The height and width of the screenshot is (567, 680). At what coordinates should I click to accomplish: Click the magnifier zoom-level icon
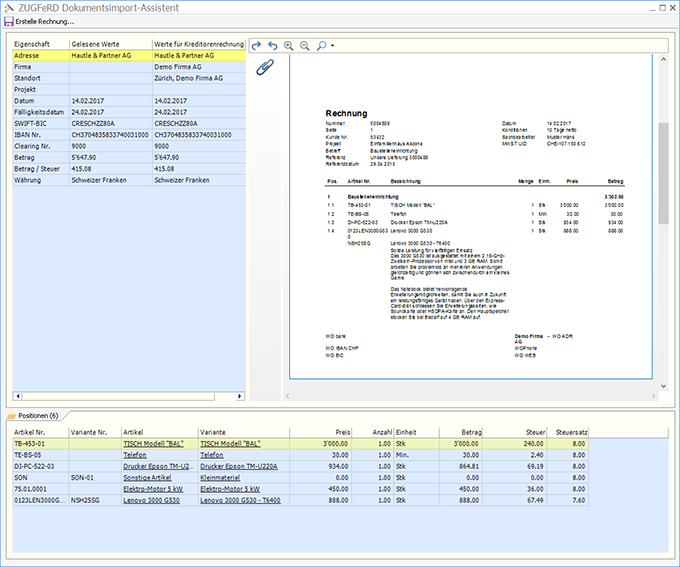point(321,46)
